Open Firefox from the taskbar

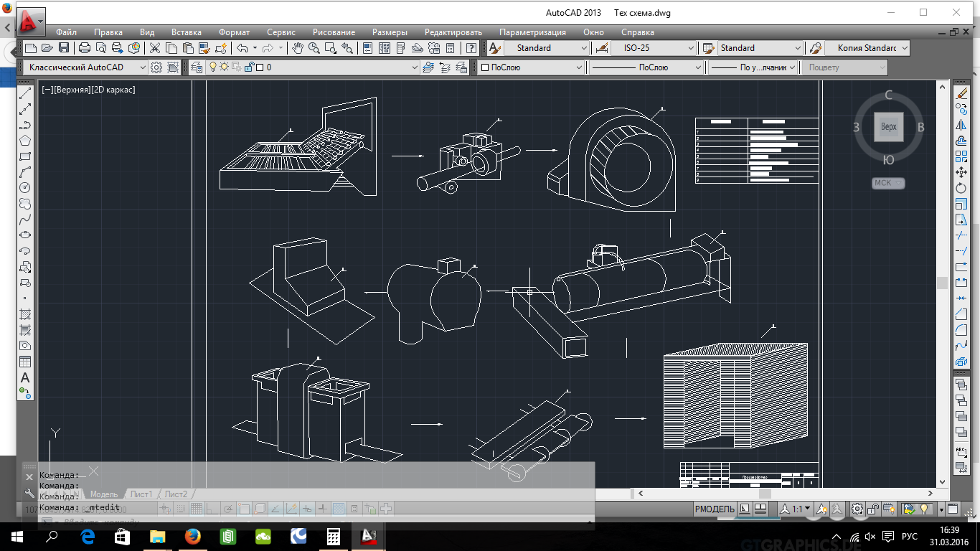(x=192, y=536)
